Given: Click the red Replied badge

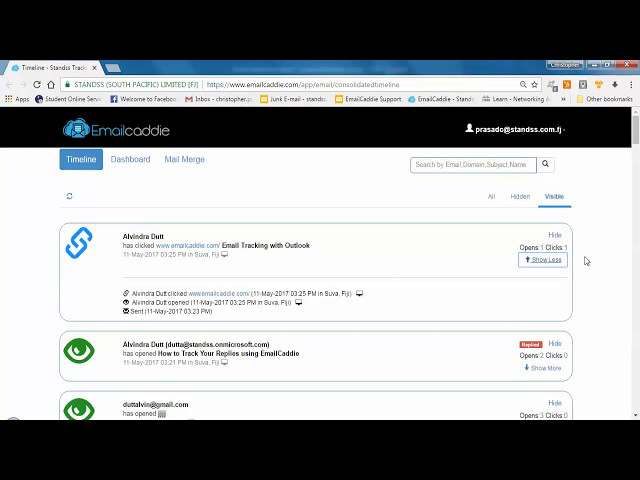Looking at the screenshot, I should (x=531, y=344).
